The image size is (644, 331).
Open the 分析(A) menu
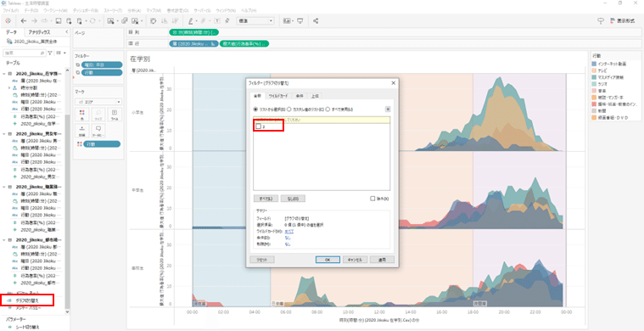pyautogui.click(x=134, y=10)
